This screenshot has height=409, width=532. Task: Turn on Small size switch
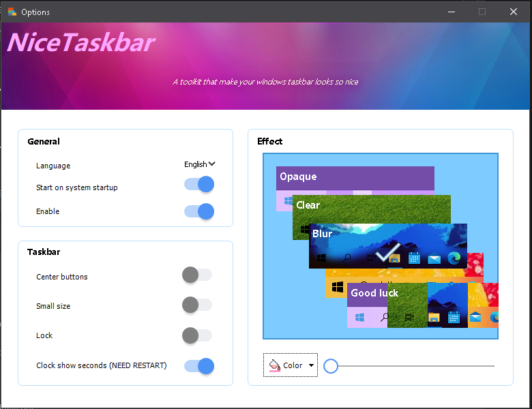(197, 305)
